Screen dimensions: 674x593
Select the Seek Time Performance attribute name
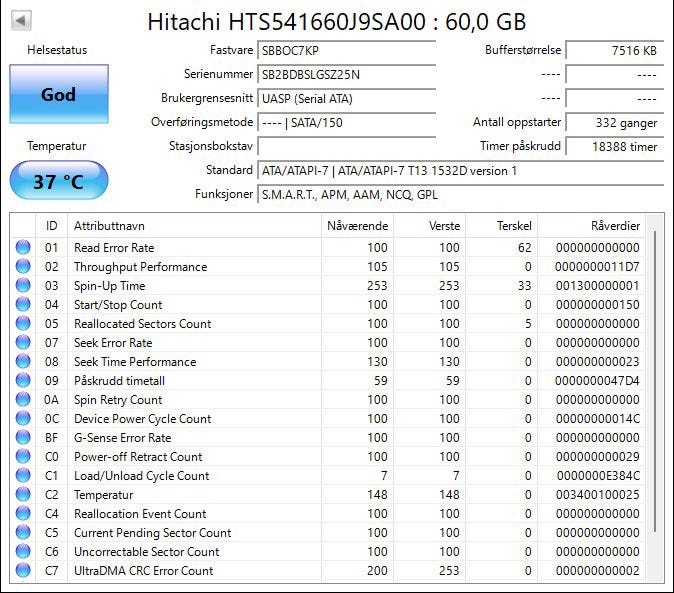click(x=135, y=361)
